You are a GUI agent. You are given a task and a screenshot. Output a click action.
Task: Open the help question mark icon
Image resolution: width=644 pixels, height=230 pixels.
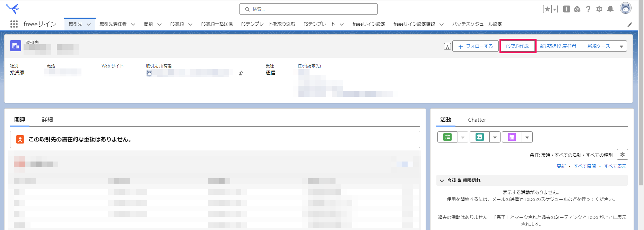coord(588,9)
